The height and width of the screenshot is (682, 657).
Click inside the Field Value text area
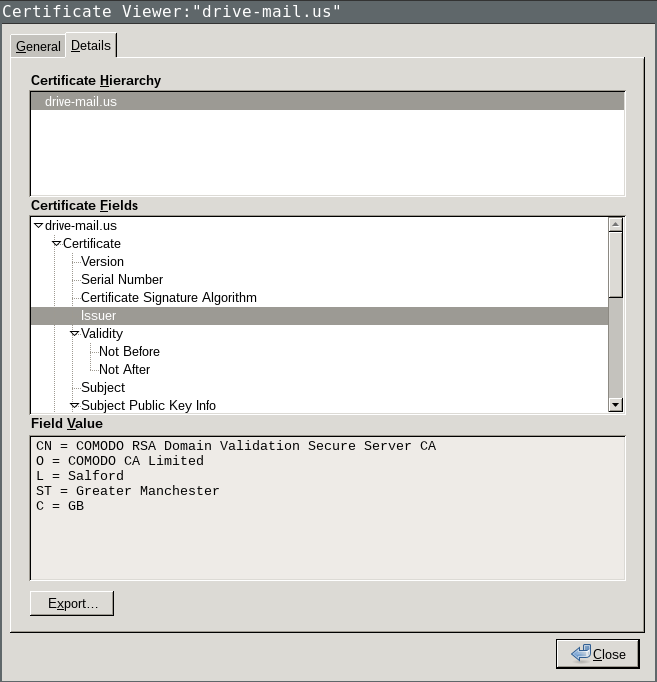(x=327, y=540)
